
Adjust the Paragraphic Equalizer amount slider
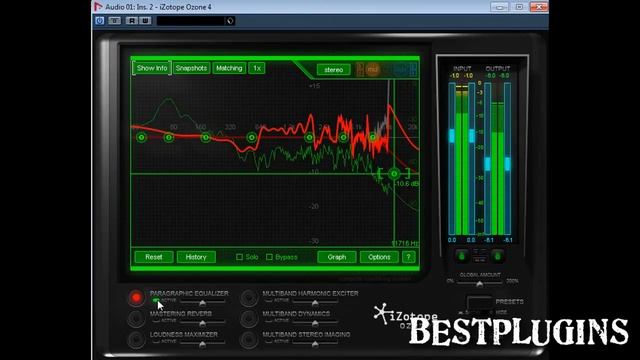click(x=202, y=302)
